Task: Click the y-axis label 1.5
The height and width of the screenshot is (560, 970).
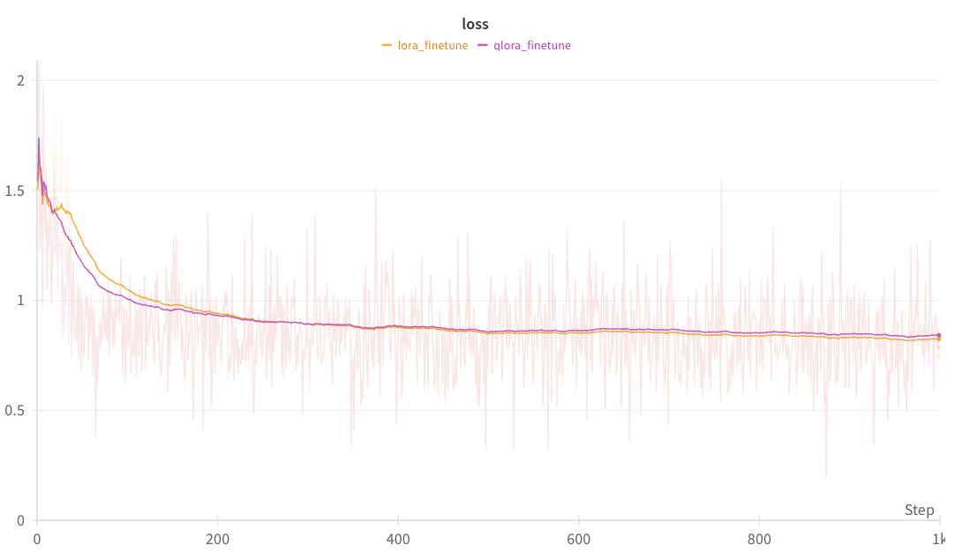Action: [17, 190]
